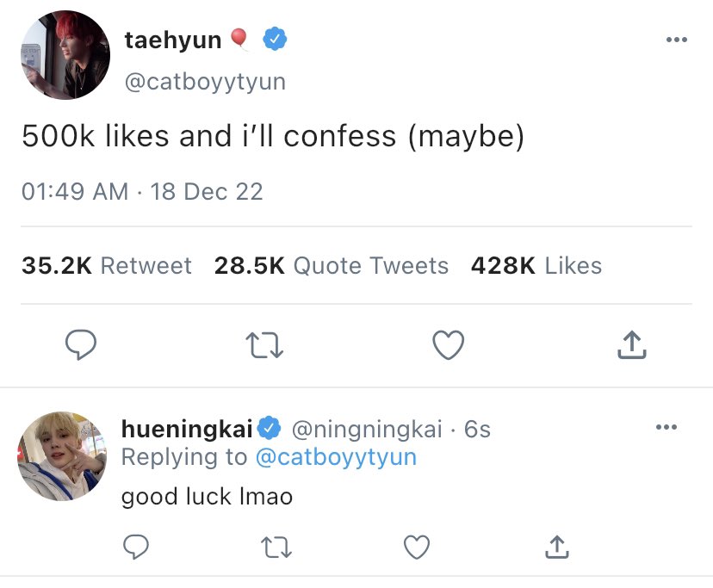
Task: View the 428K Likes list
Action: coord(536,265)
